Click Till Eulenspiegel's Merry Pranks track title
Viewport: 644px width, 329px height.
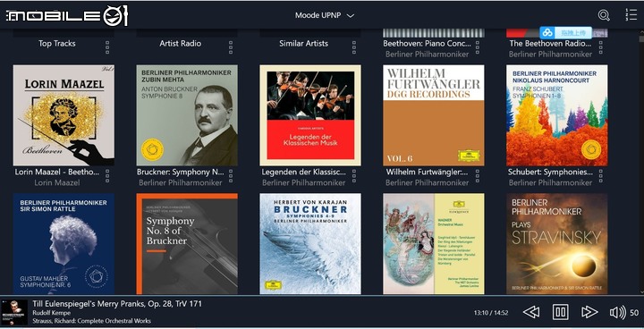pos(117,304)
